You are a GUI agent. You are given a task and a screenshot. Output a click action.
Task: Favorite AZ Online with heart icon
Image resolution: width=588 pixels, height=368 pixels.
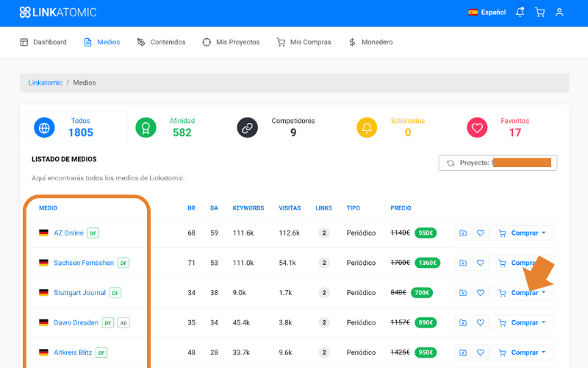481,233
